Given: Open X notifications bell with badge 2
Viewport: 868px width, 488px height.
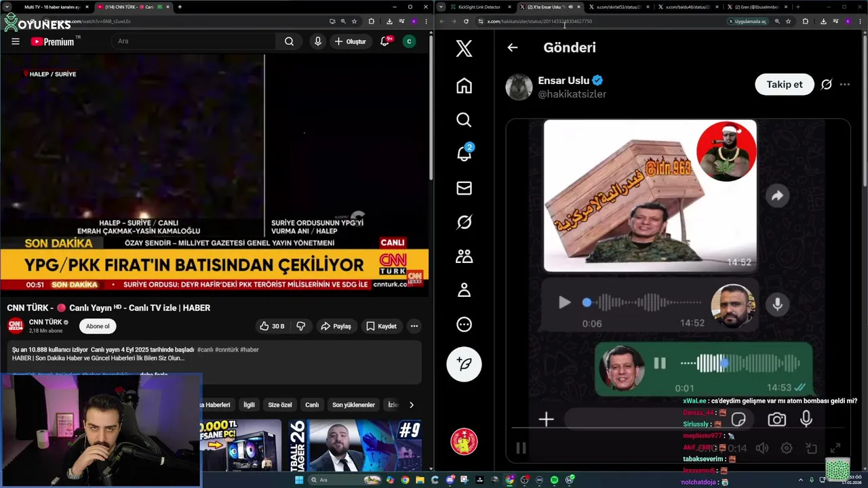Looking at the screenshot, I should (x=464, y=154).
